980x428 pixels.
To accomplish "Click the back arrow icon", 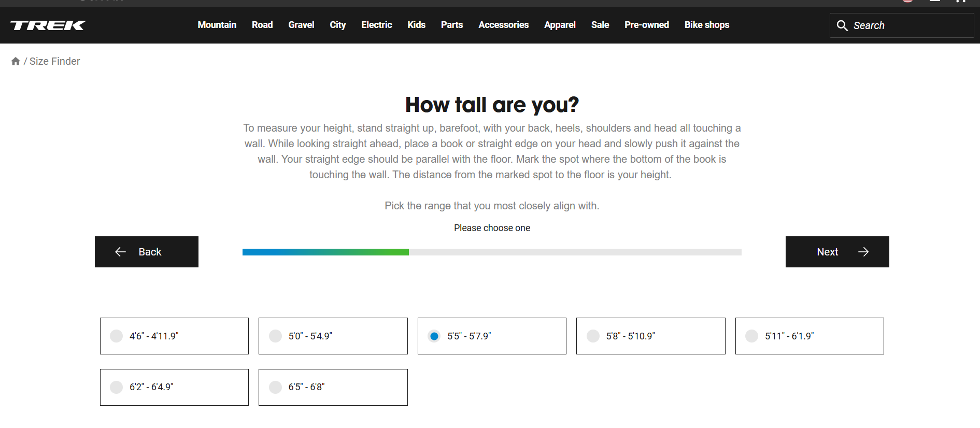I will 121,252.
